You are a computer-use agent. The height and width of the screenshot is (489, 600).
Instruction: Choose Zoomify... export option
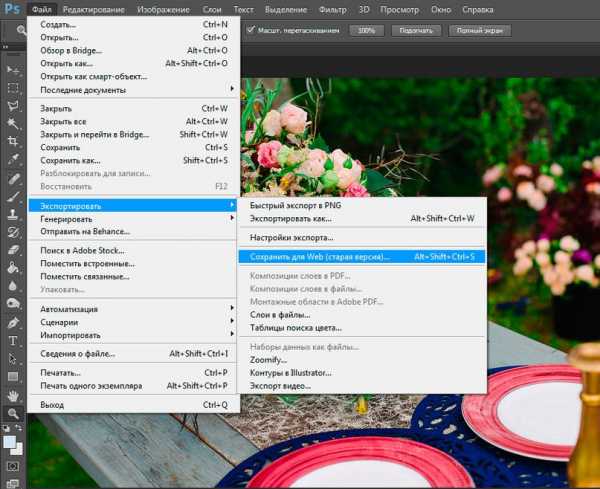pyautogui.click(x=362, y=360)
